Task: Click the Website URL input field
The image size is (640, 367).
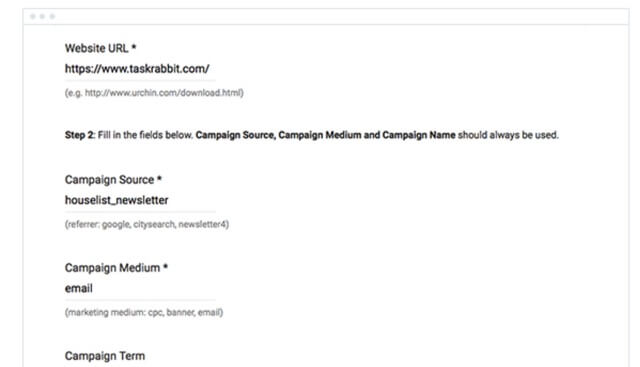Action: pyautogui.click(x=140, y=69)
